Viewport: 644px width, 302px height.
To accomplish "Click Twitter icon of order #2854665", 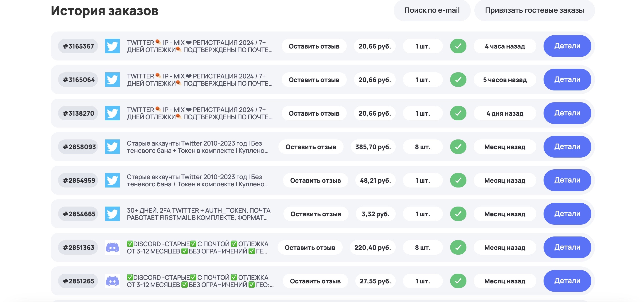I will (x=112, y=214).
